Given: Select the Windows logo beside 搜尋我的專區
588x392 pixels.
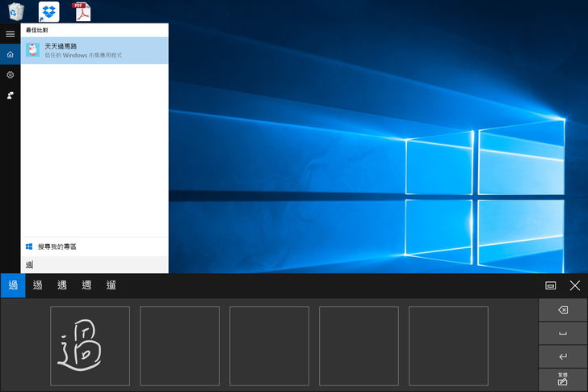Looking at the screenshot, I should 29,247.
